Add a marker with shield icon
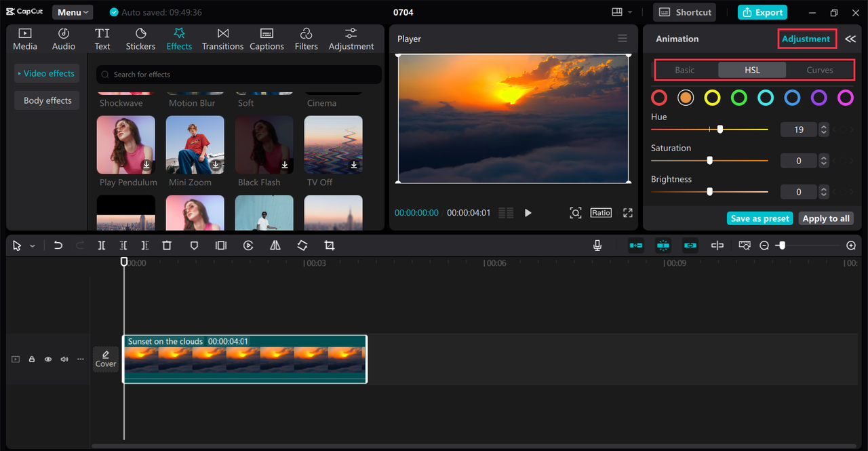 (x=194, y=246)
